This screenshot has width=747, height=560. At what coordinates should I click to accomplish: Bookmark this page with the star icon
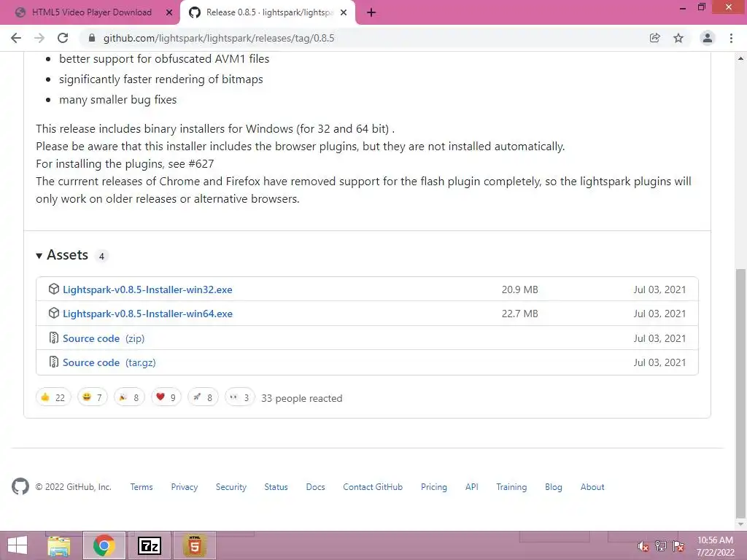click(678, 38)
